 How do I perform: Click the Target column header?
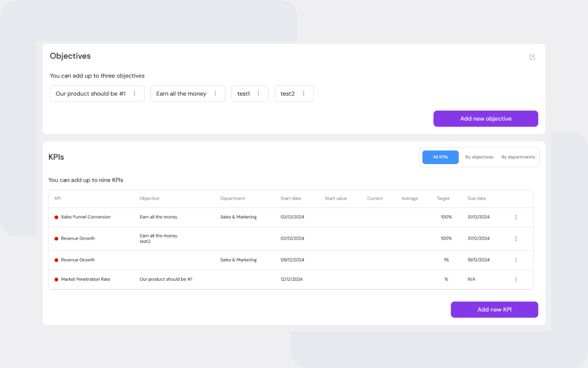point(443,199)
